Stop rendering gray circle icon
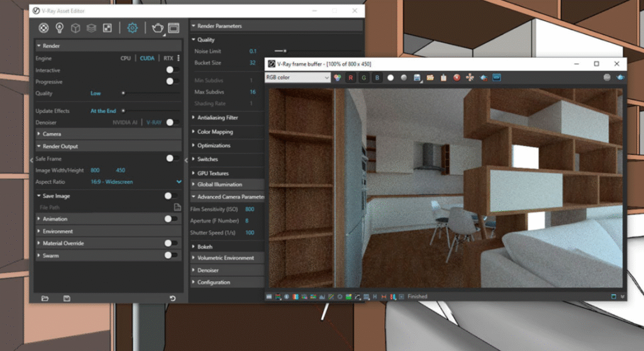This screenshot has height=351, width=644. click(607, 77)
